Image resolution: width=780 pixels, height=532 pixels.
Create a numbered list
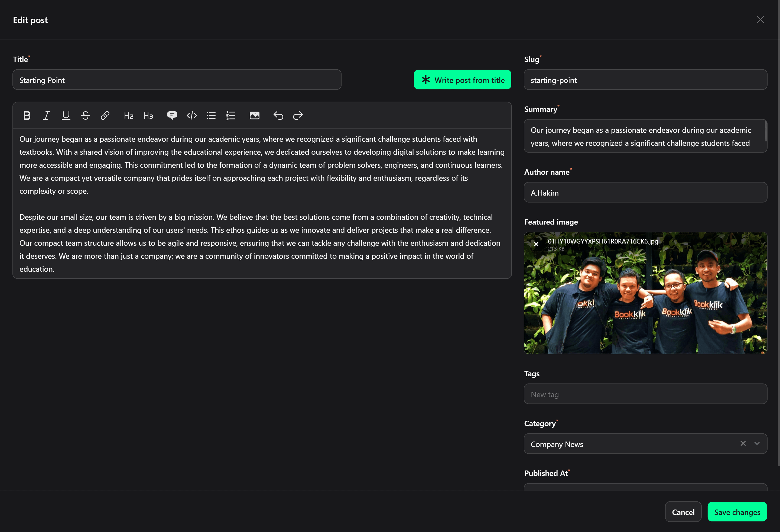click(230, 116)
